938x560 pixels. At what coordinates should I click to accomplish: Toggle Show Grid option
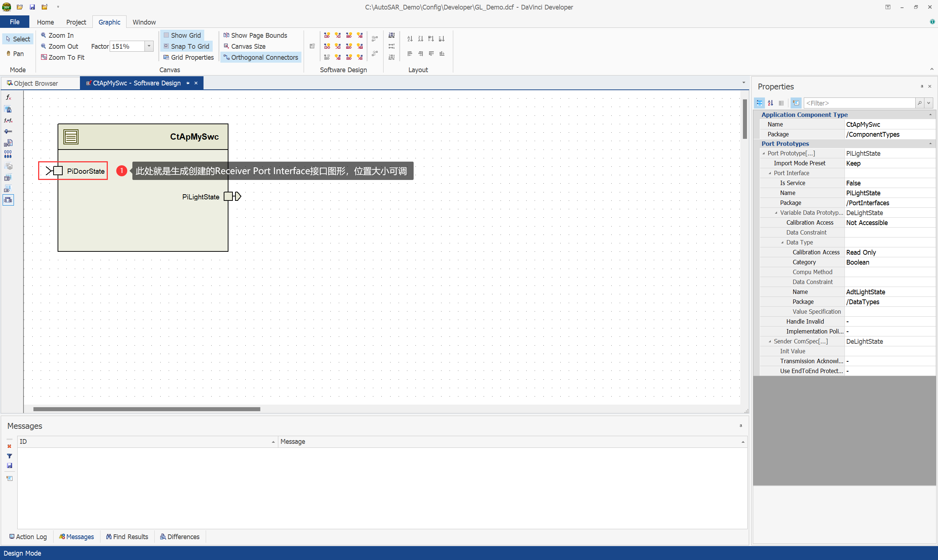coord(182,35)
